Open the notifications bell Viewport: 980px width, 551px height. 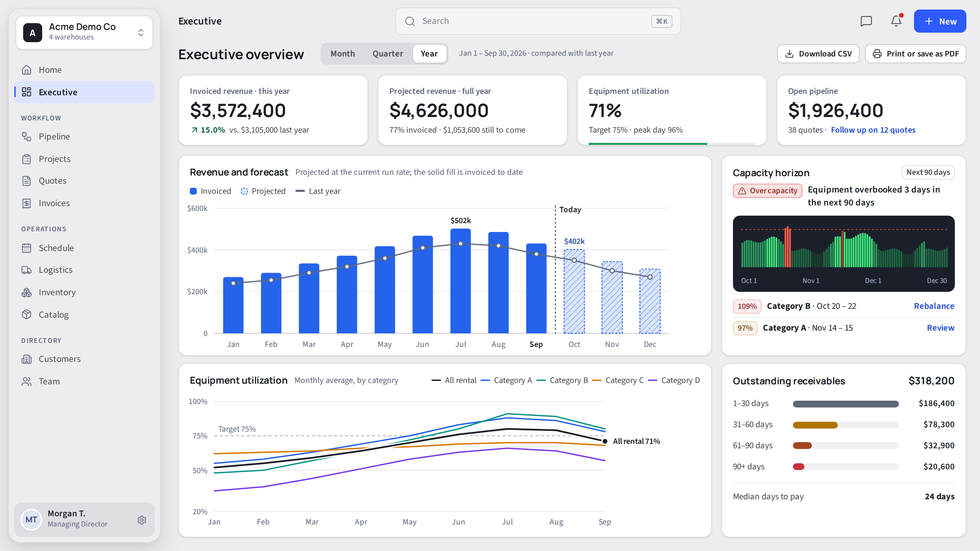[896, 21]
